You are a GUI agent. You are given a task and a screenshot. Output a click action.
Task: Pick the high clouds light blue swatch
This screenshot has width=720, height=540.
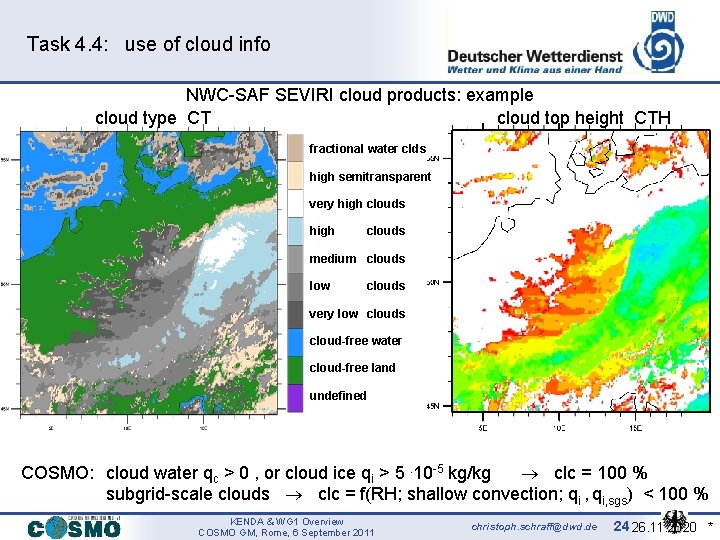pos(295,231)
